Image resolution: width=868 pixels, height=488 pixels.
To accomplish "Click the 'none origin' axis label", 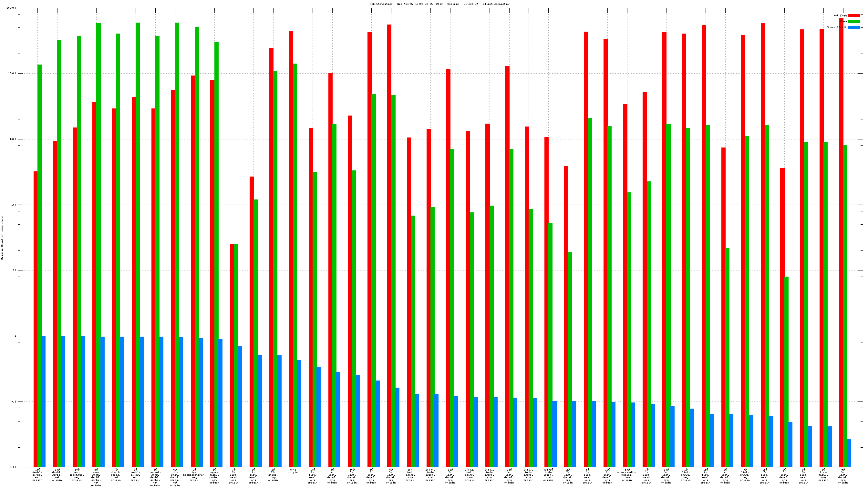I will pos(293,471).
